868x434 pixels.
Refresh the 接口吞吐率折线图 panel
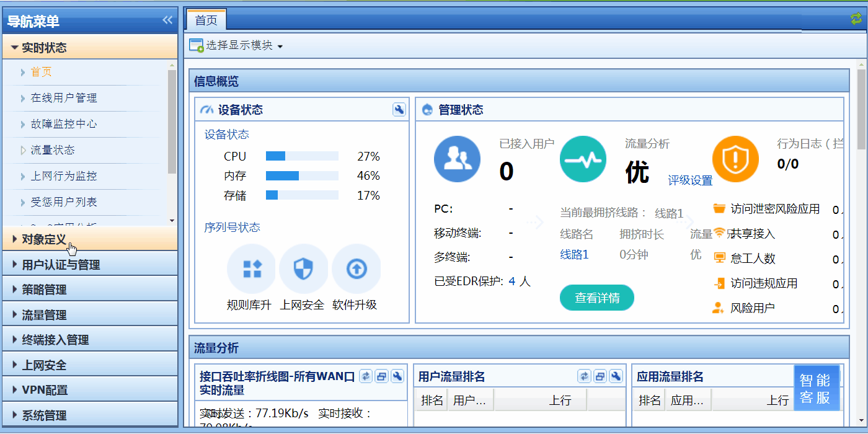[365, 376]
